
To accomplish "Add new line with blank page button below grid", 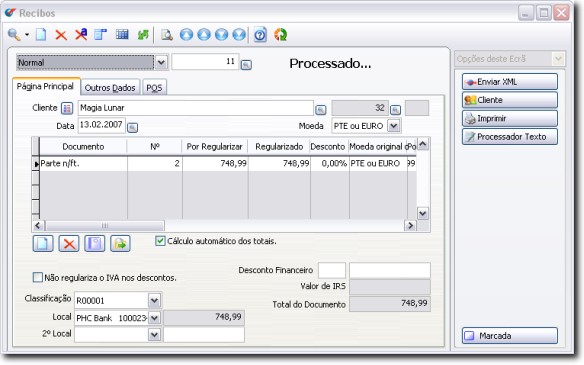I will pos(43,244).
